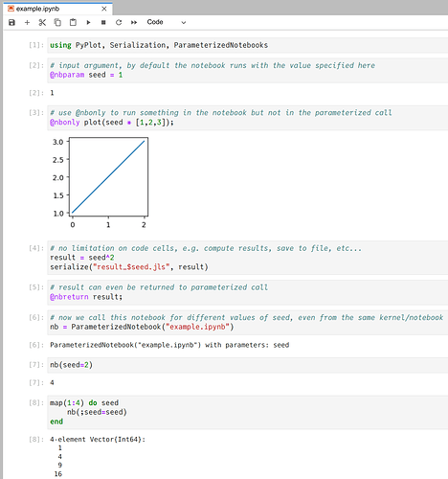Place cursor in the @nbparam seed cell
The width and height of the screenshot is (448, 479).
tap(248, 70)
